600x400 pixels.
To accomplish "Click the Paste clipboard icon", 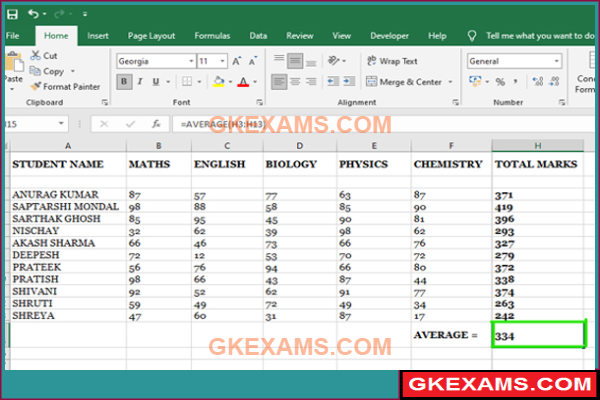I will click(12, 70).
